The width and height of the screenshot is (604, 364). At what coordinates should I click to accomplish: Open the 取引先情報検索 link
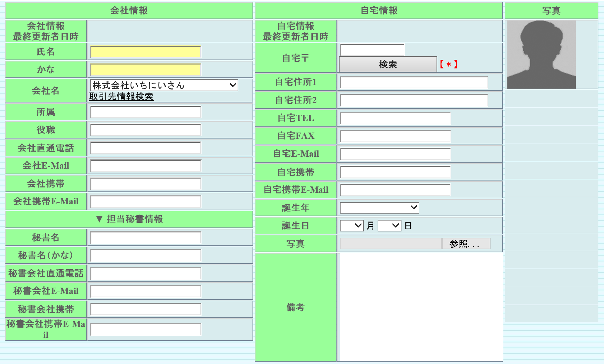click(121, 97)
